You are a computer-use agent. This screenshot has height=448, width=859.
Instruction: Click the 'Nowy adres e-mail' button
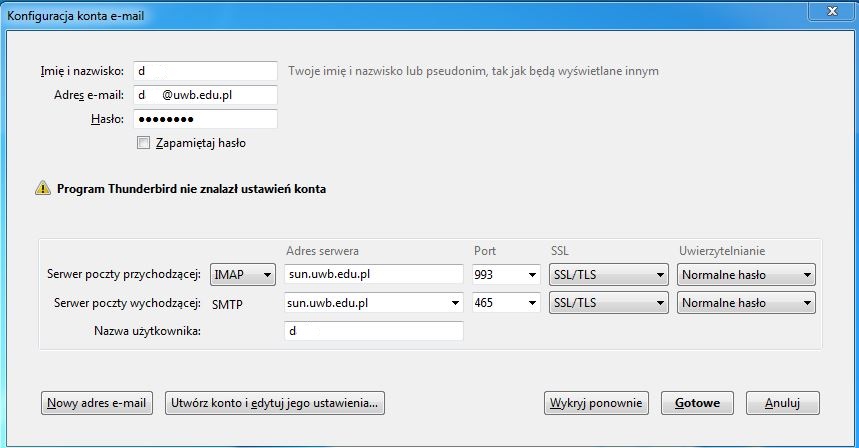point(97,403)
